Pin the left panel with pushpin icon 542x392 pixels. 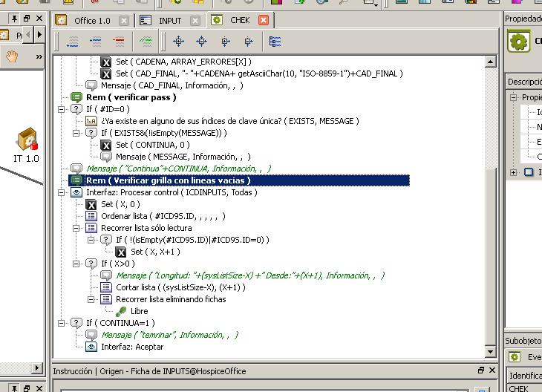pyautogui.click(x=14, y=19)
